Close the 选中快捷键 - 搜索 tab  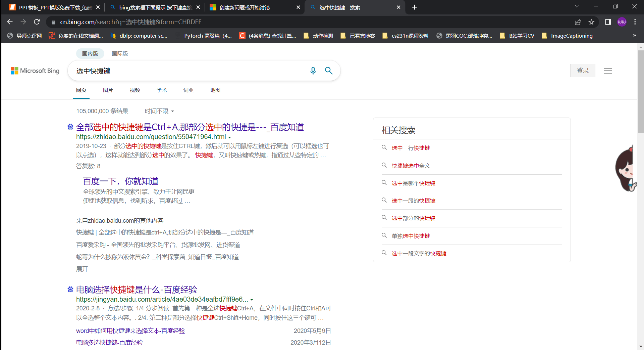(x=398, y=7)
